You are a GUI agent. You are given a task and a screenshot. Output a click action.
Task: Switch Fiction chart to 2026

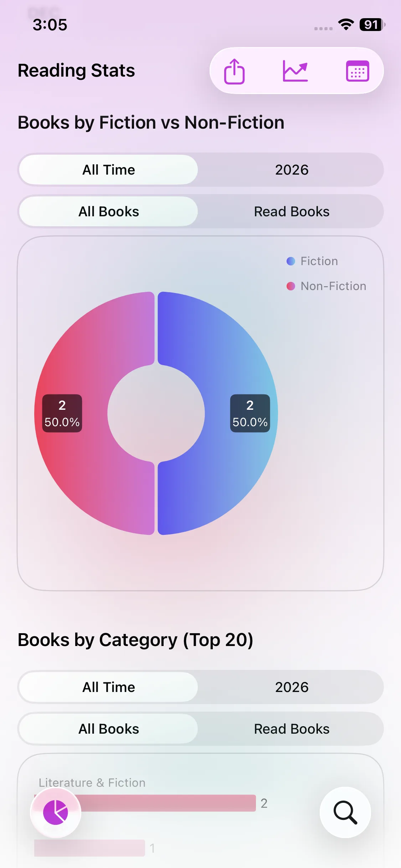click(x=292, y=170)
